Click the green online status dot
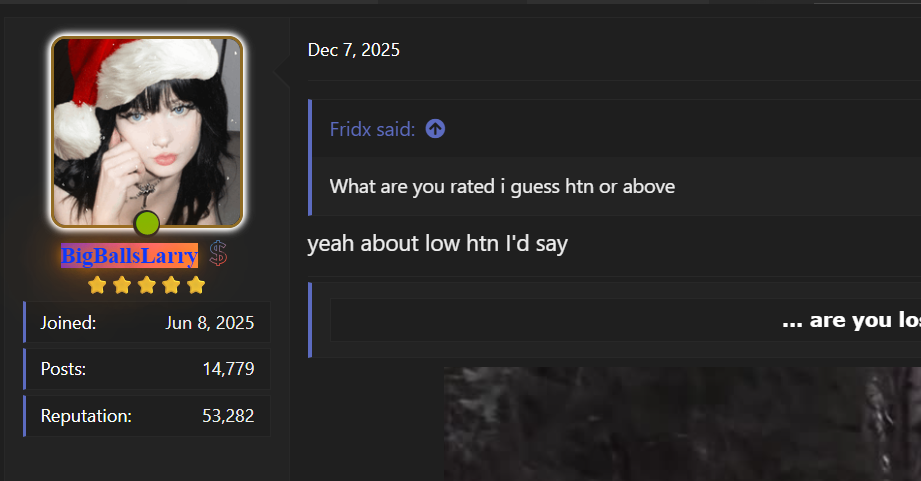Screen dimensions: 921x481 pos(146,223)
